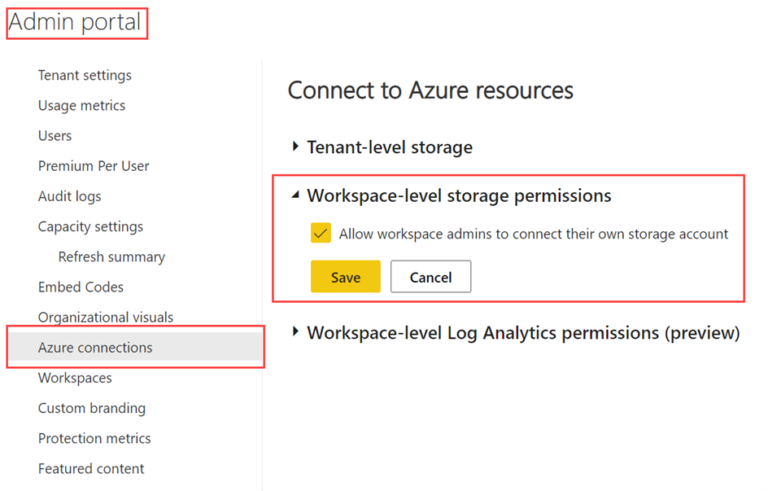This screenshot has height=491, width=768.
Task: Expand Workspace-level Log Analytics permissions arrow
Action: point(295,332)
